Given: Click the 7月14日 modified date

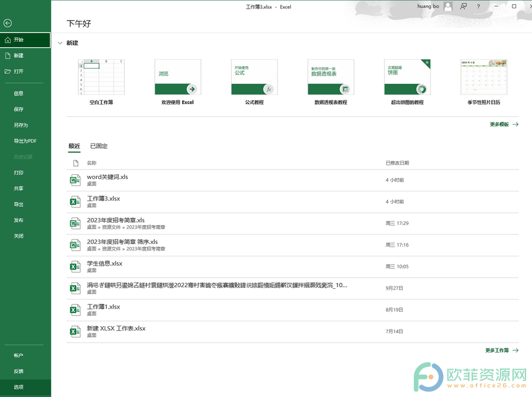Looking at the screenshot, I should pos(394,331).
